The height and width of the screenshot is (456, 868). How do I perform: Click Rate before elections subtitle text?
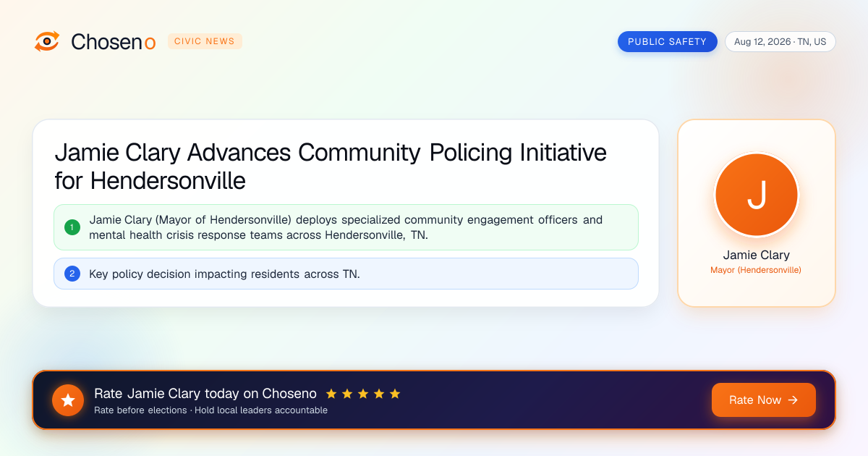pos(210,410)
